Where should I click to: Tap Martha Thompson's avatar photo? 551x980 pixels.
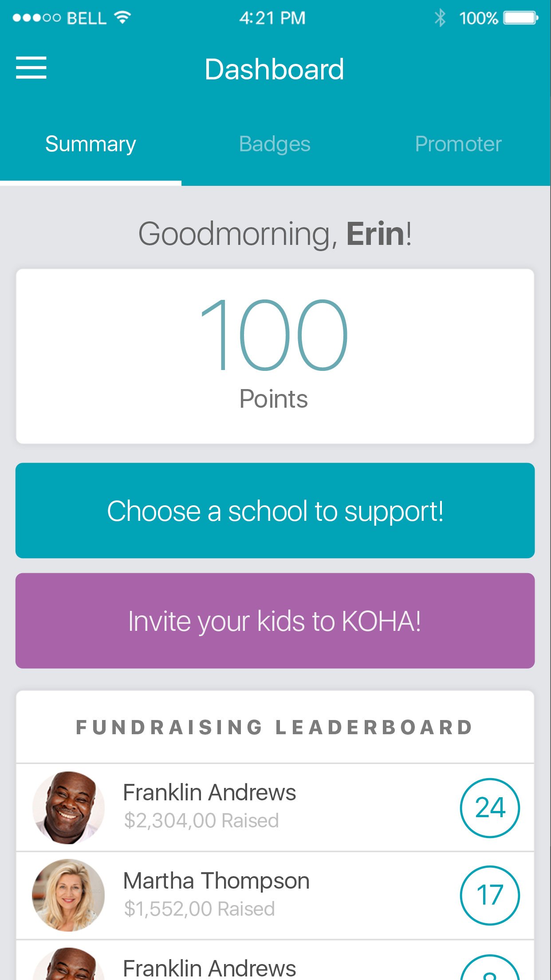click(x=69, y=895)
